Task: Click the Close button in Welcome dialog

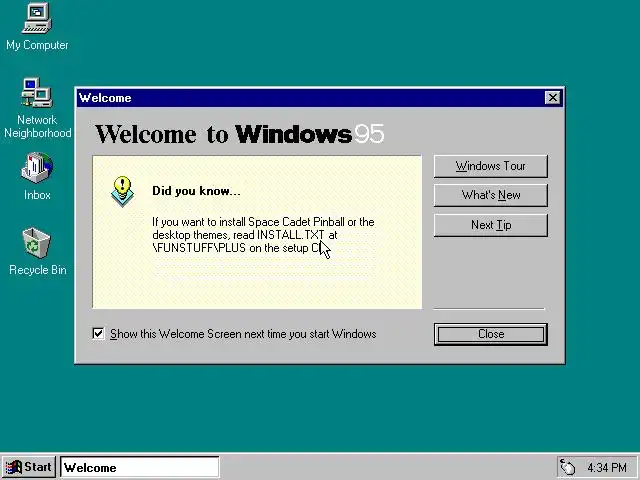Action: [x=491, y=334]
